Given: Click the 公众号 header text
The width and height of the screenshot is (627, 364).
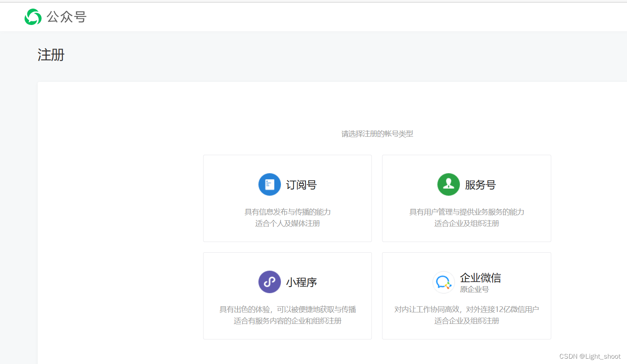Looking at the screenshot, I should pyautogui.click(x=66, y=17).
